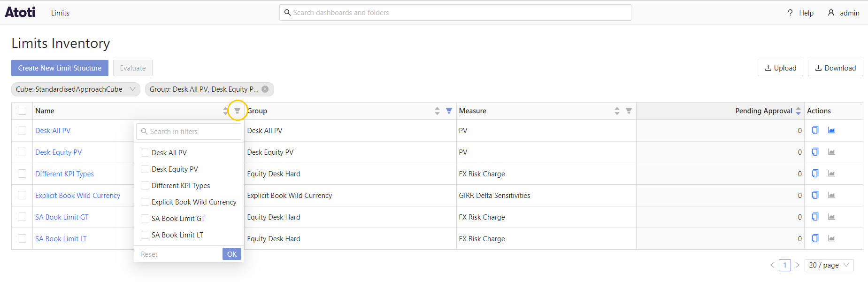Viewport: 868px width, 284px height.
Task: Open chart icon for Explicit Book Wild Currency
Action: 831,195
